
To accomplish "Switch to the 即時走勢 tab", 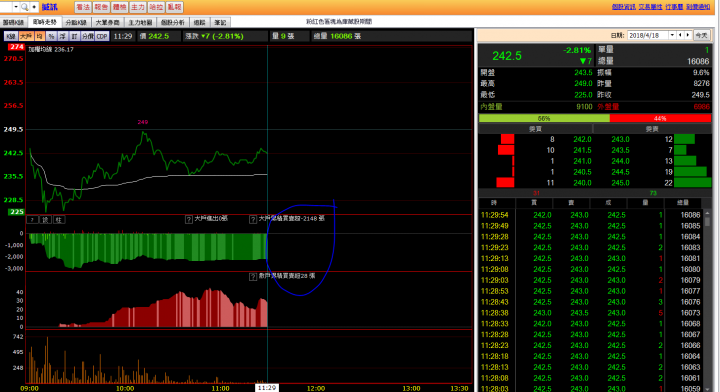I will 45,22.
